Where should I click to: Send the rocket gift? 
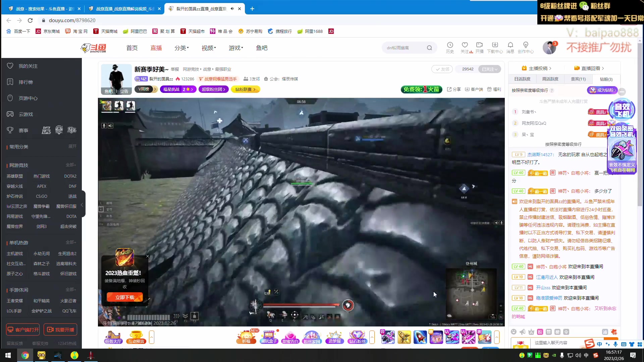tap(420, 337)
